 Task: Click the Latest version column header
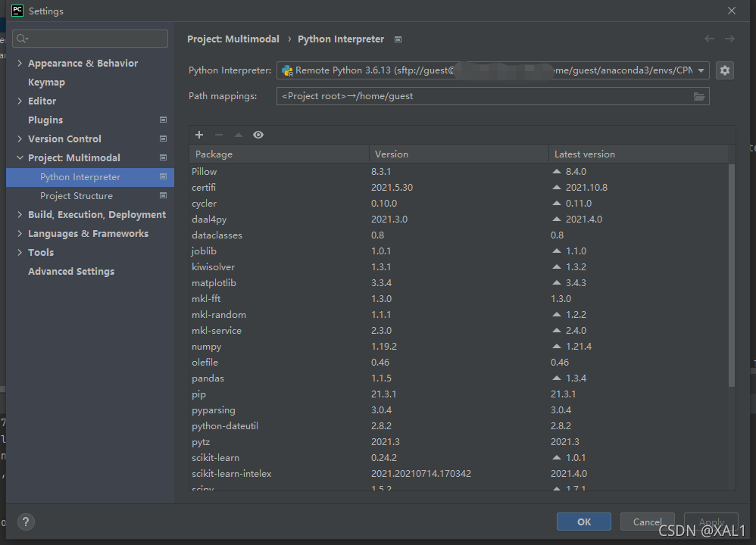pyautogui.click(x=639, y=154)
